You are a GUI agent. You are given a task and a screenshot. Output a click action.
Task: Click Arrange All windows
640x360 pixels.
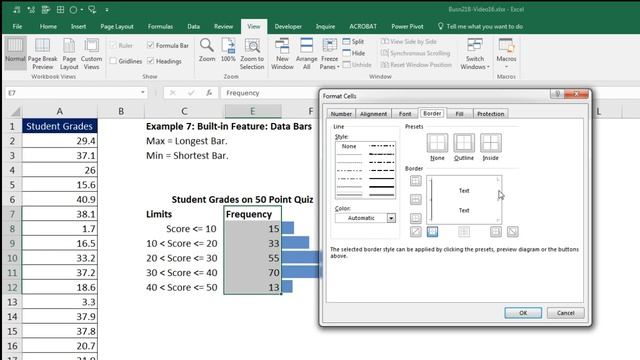pyautogui.click(x=307, y=54)
